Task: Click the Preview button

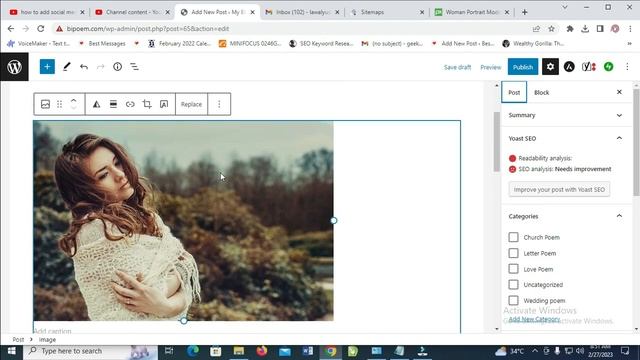Action: coord(491,67)
